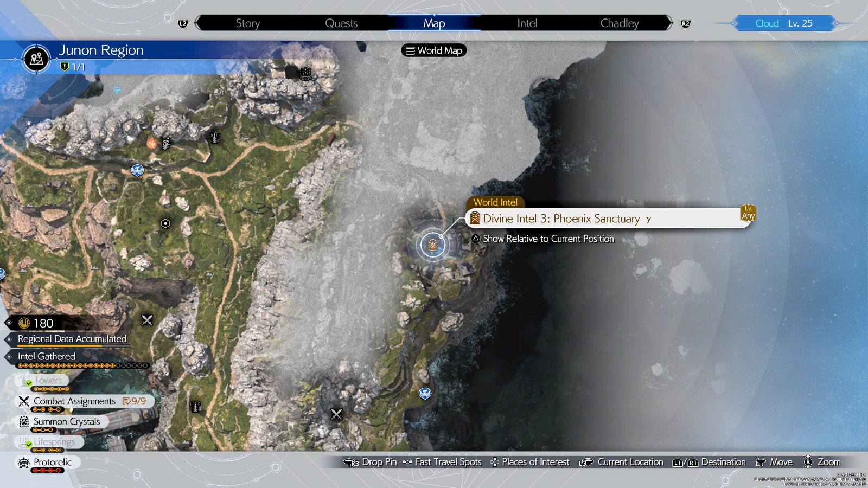Open the Chadley tab
This screenshot has height=488, width=868.
pyautogui.click(x=619, y=23)
